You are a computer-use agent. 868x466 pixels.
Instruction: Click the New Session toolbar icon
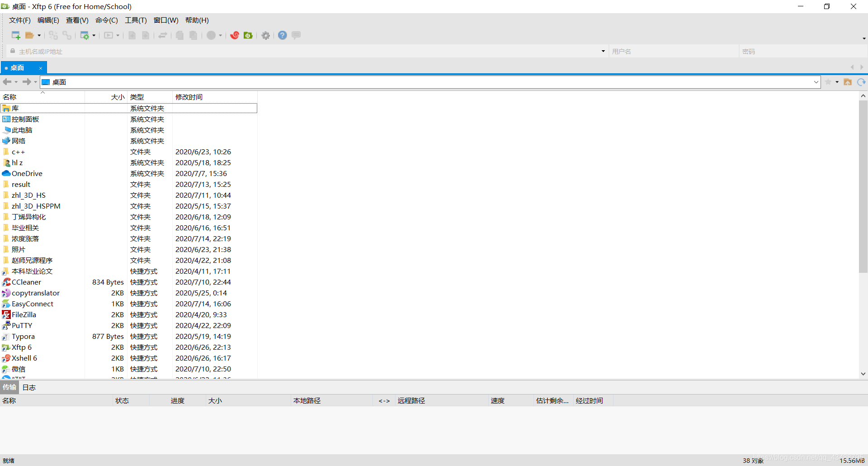(x=16, y=35)
